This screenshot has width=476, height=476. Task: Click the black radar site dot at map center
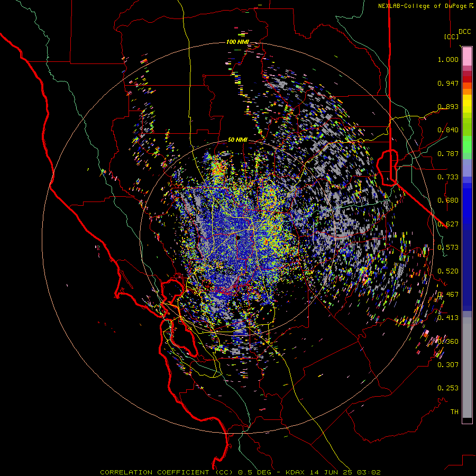tap(238, 238)
